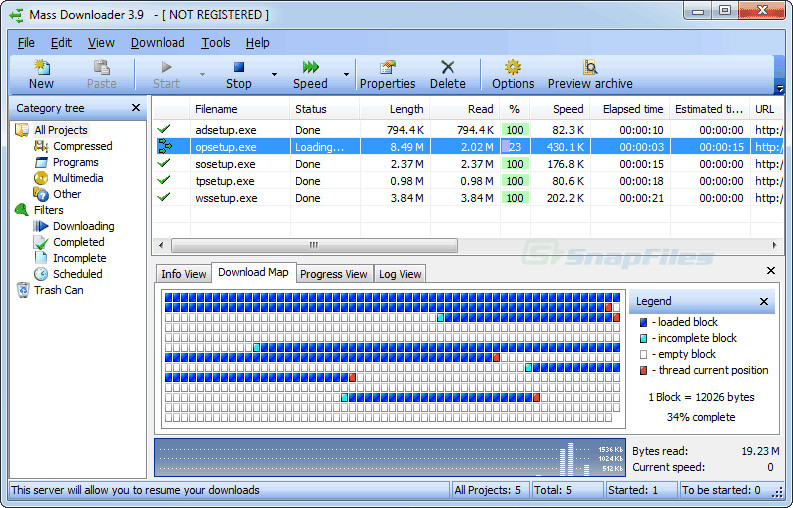793x508 pixels.
Task: Click thread current position legend swatch
Action: point(643,370)
